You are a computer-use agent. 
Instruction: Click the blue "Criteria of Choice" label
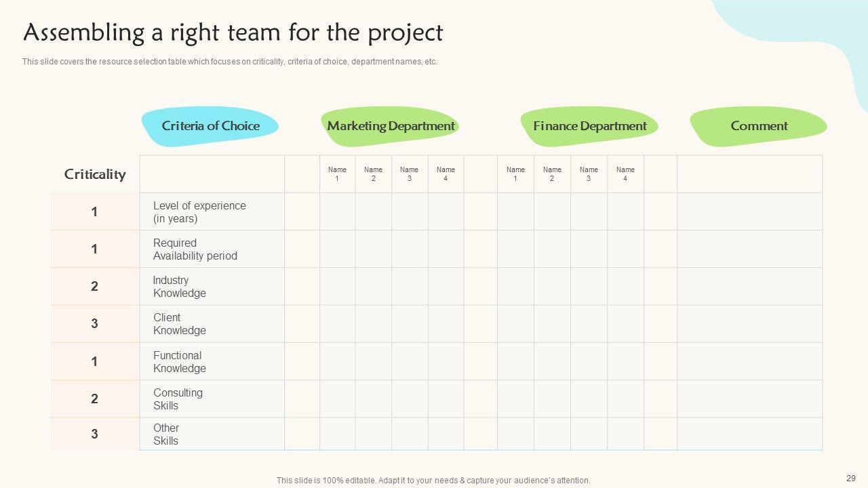(210, 126)
